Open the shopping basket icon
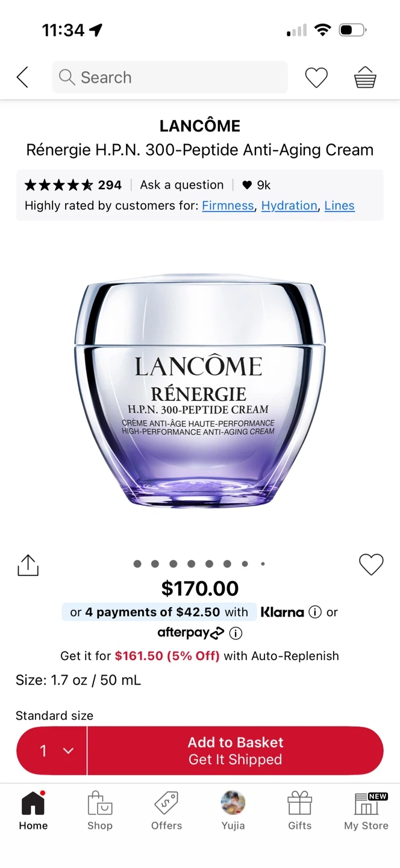 [365, 78]
